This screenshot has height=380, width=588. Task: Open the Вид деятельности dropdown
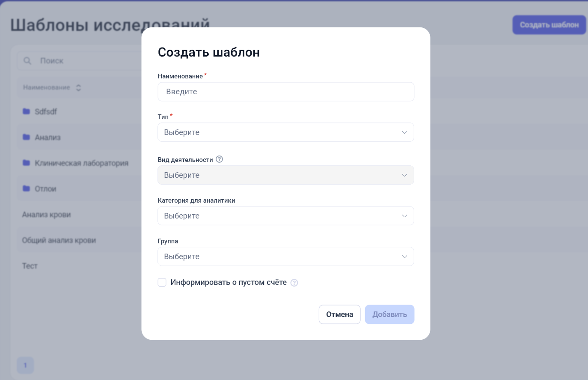[x=286, y=175]
